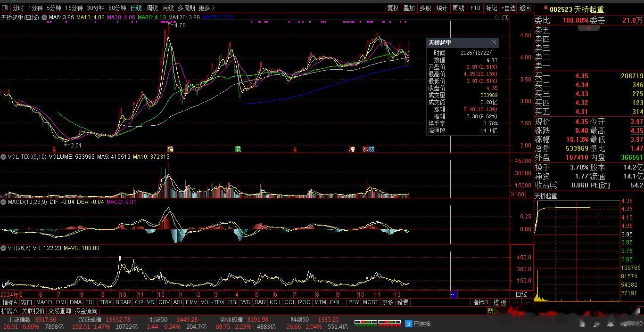
Task: Click the green 跌 event marker
Action: pos(238,149)
